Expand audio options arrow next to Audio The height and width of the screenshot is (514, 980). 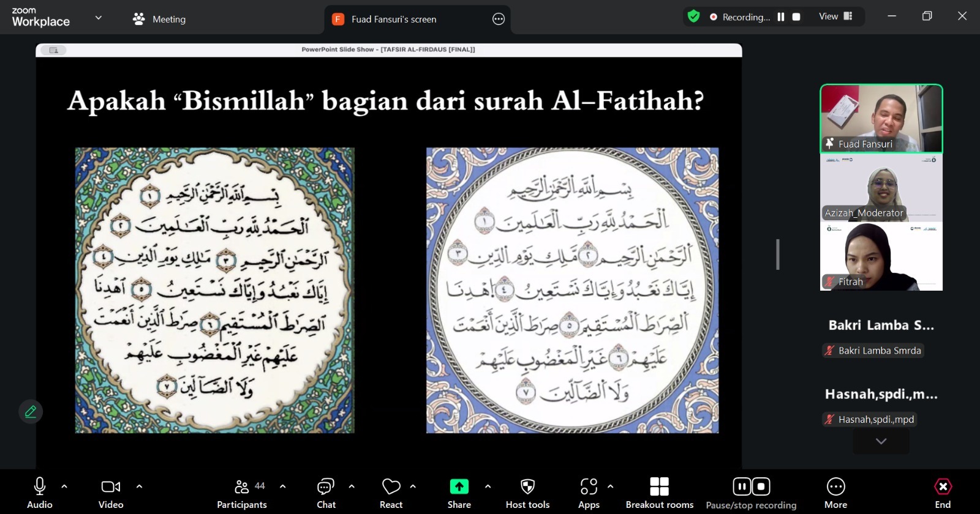tap(64, 486)
